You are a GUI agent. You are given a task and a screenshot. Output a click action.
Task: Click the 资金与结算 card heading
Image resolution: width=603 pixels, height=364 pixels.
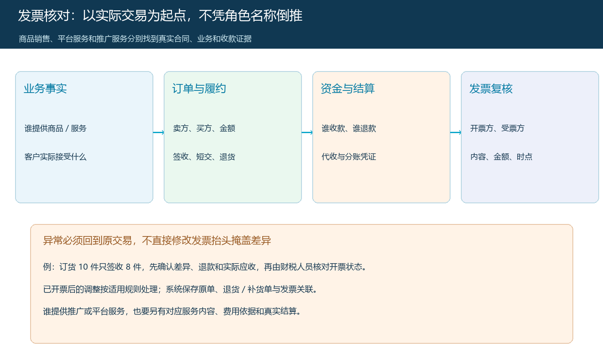(x=348, y=89)
